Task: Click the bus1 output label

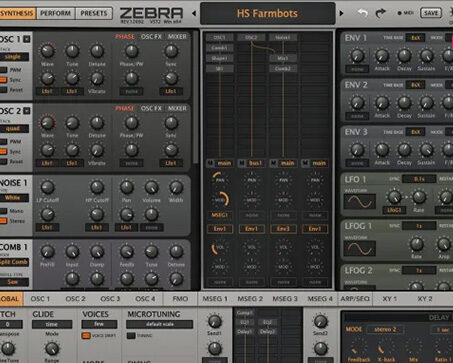Action: coord(256,163)
